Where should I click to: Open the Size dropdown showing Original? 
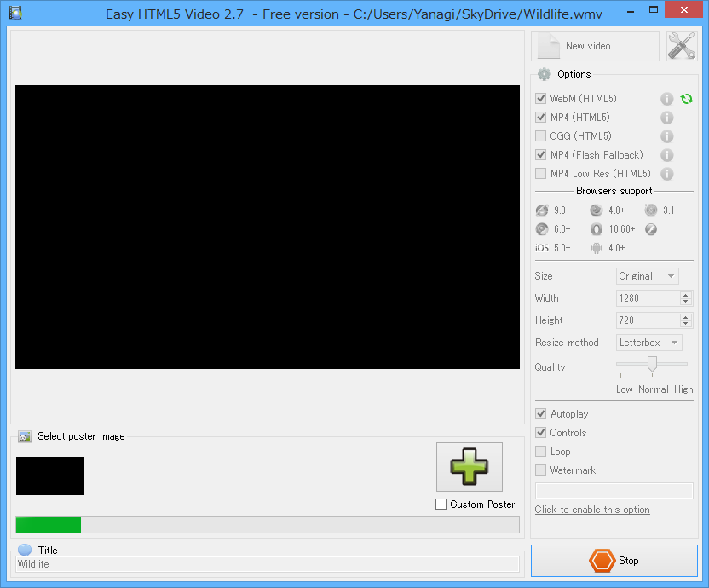point(647,276)
